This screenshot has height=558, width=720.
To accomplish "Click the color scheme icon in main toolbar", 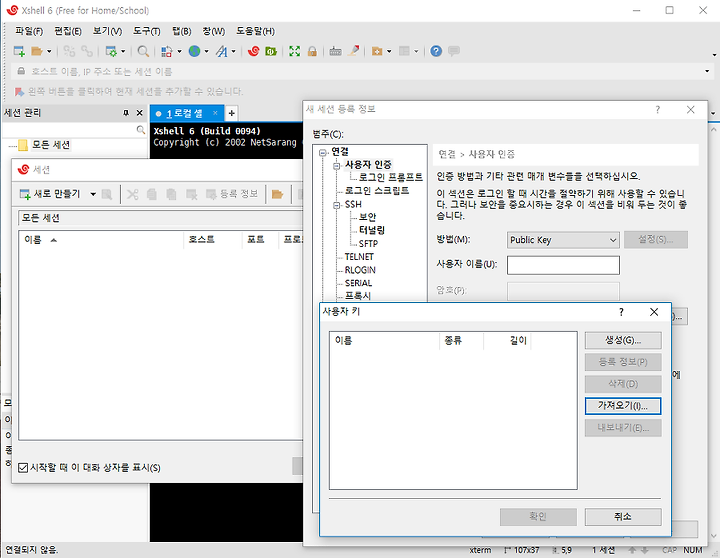I will 166,51.
